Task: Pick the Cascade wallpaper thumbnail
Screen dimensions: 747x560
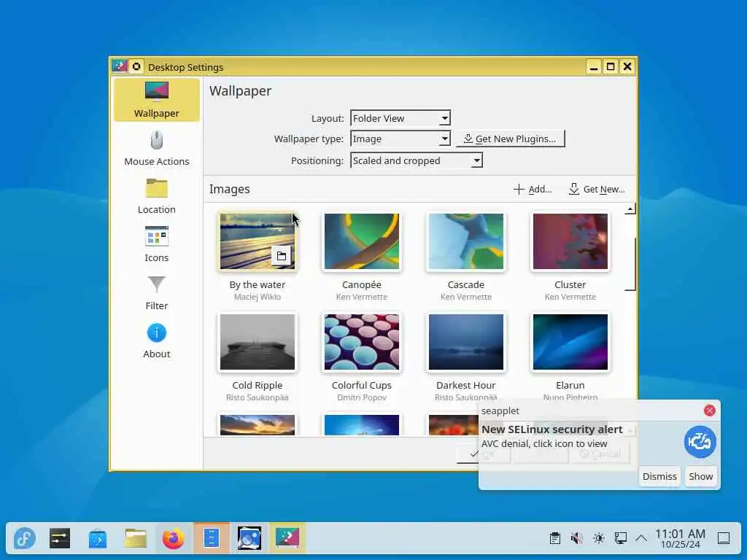Action: coord(466,241)
